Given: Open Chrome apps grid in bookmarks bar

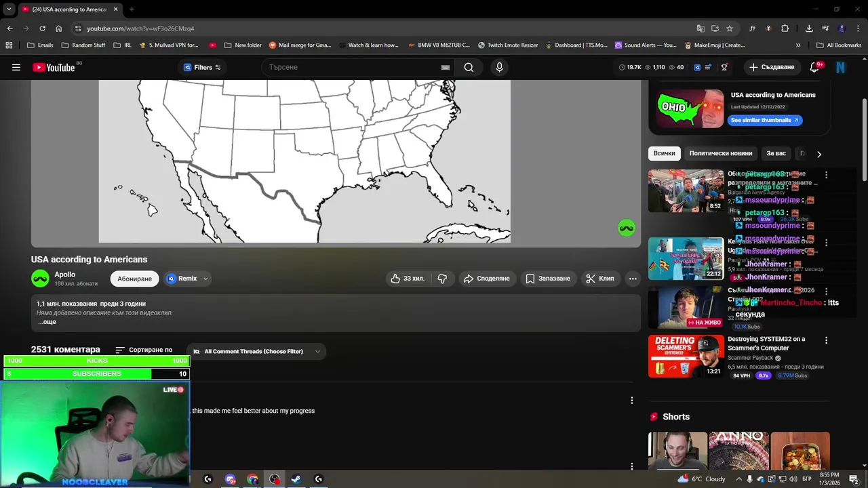Looking at the screenshot, I should tap(9, 45).
